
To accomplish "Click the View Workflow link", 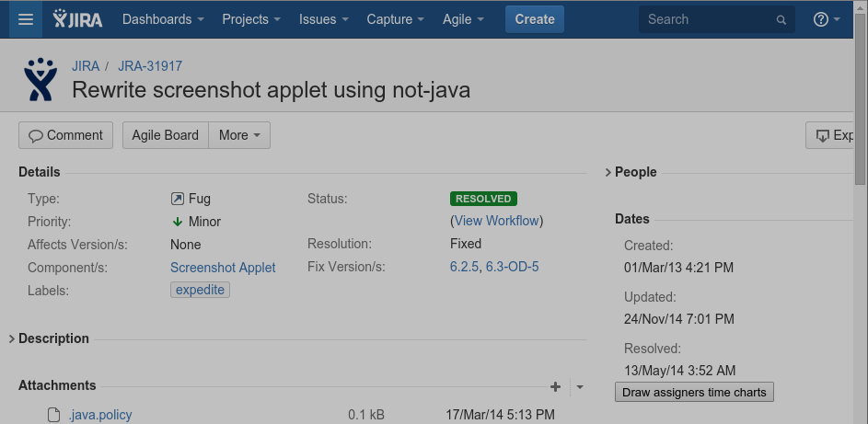I will pyautogui.click(x=496, y=221).
